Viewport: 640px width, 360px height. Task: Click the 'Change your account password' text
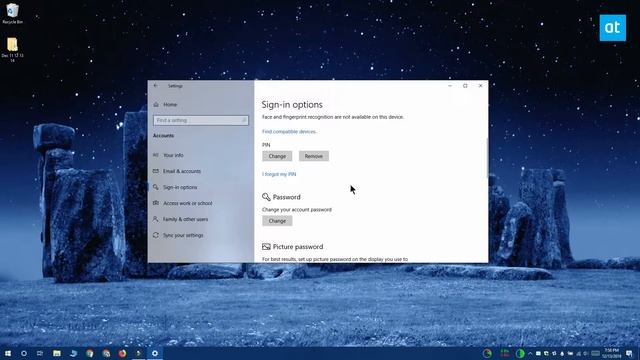tap(297, 210)
